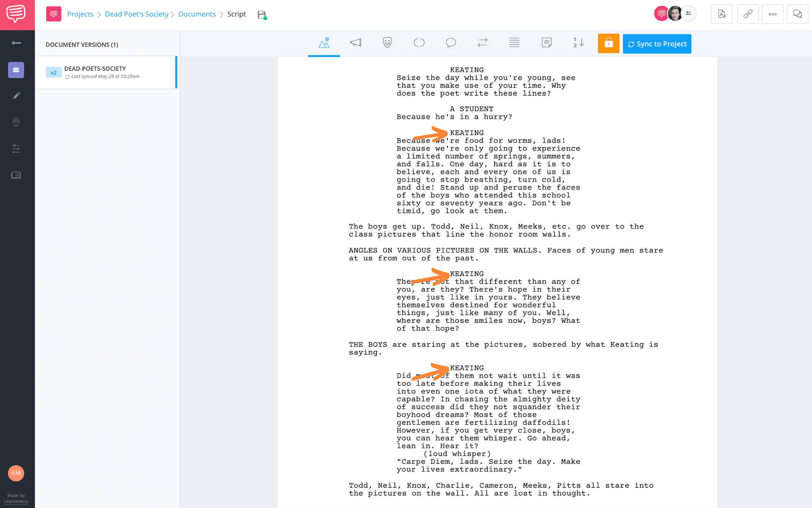Click the line 'Because he's in a hurry?'
The width and height of the screenshot is (812, 508).
(454, 117)
